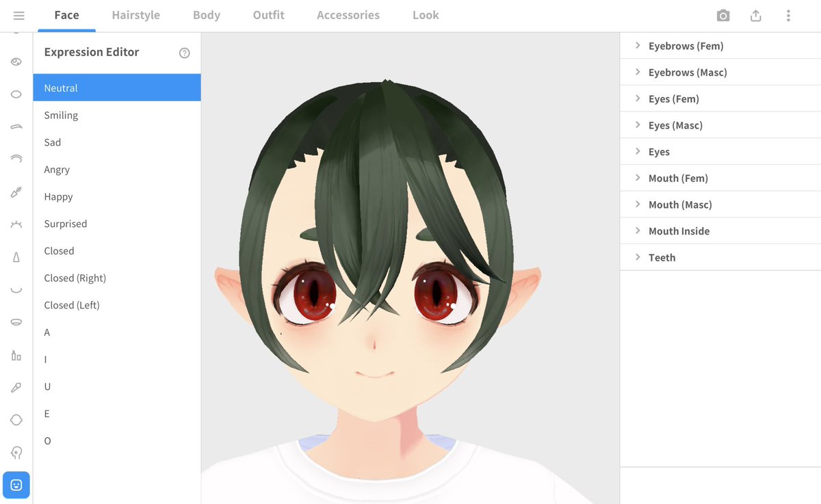The width and height of the screenshot is (821, 504).
Task: Expand the Eyes section
Action: (x=720, y=152)
